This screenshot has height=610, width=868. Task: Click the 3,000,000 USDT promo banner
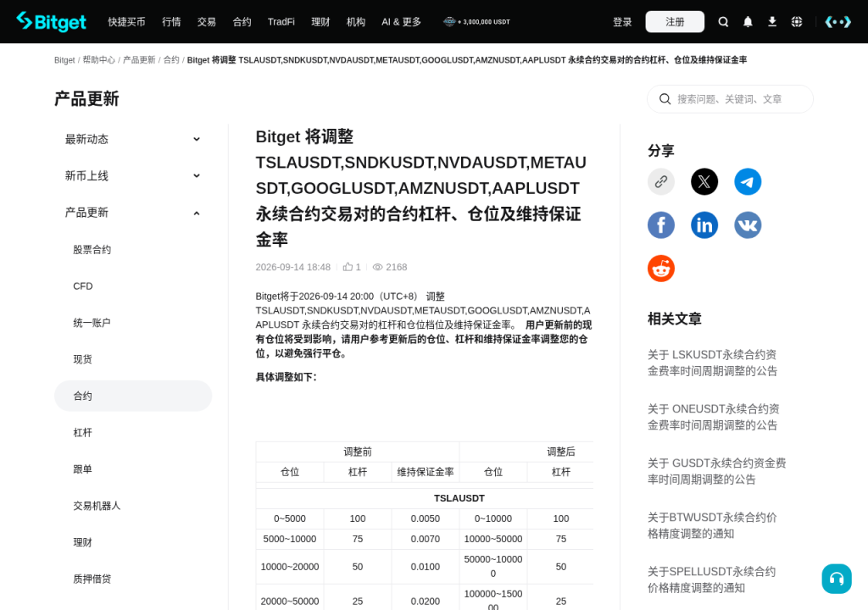(476, 21)
